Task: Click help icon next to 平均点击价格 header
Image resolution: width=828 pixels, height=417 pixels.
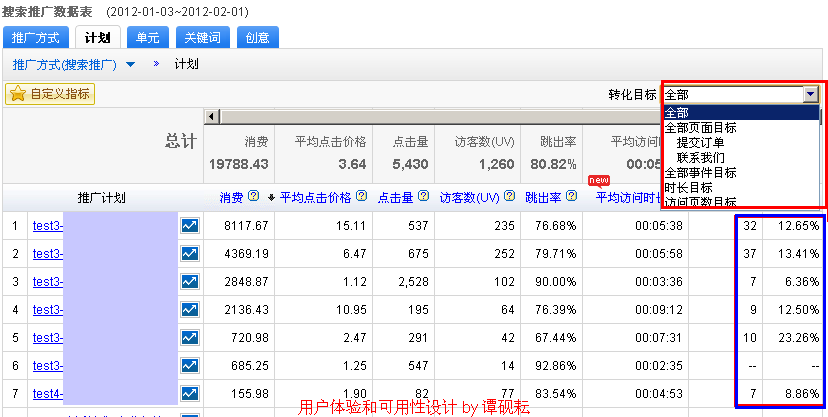Action: pos(361,196)
